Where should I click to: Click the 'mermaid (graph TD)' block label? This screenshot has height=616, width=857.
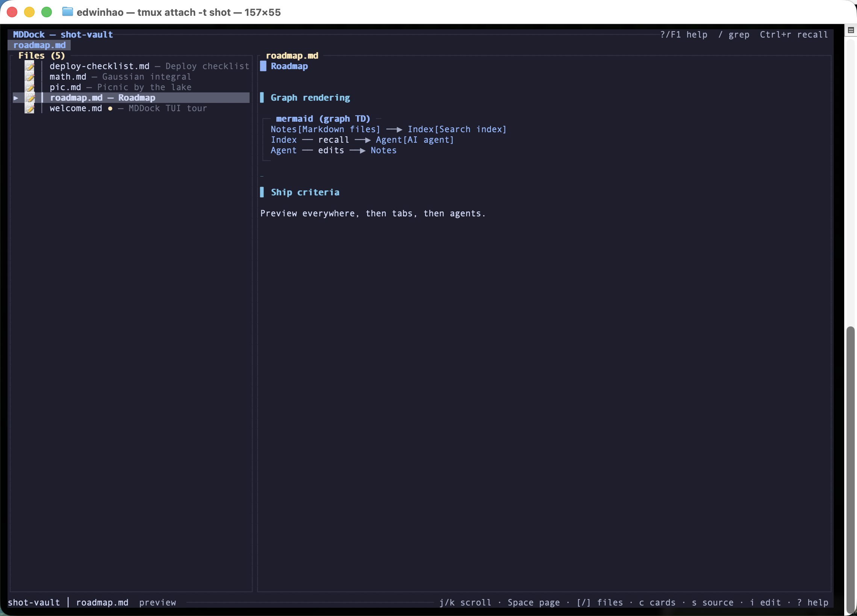click(323, 119)
